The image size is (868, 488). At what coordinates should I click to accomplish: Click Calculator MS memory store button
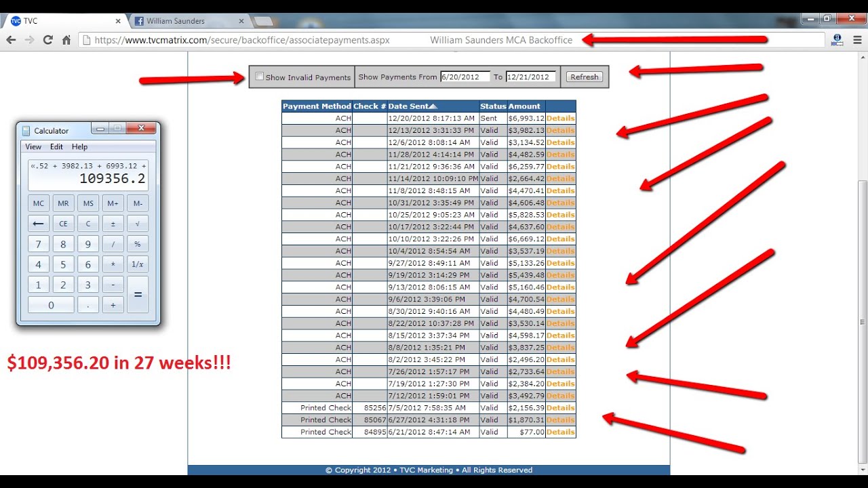pos(88,203)
